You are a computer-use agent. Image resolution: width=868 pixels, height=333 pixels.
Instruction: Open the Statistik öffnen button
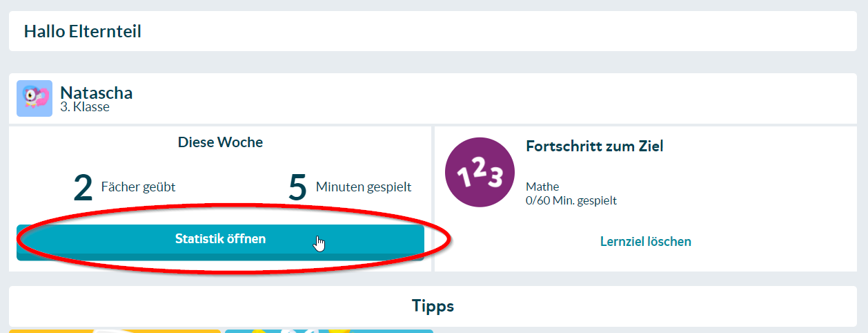pyautogui.click(x=220, y=239)
